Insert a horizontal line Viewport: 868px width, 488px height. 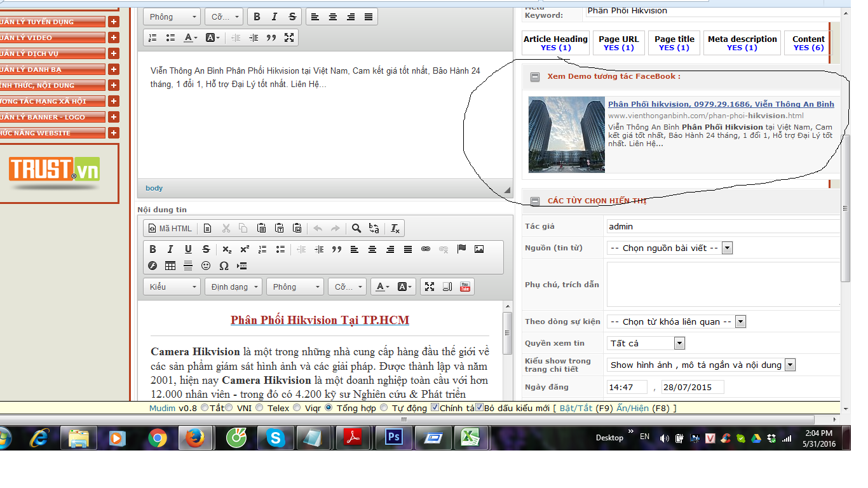[x=188, y=266]
